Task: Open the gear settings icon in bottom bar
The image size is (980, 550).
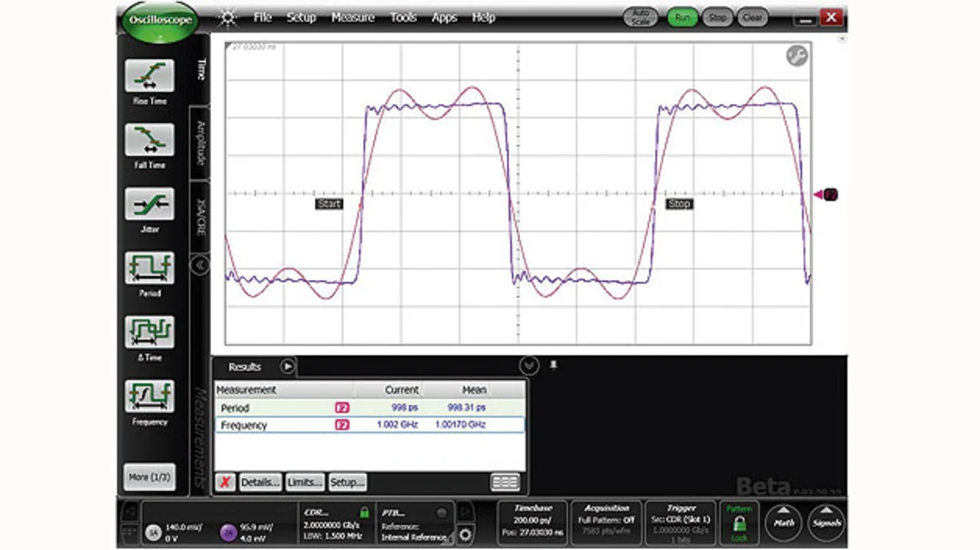Action: point(465,534)
